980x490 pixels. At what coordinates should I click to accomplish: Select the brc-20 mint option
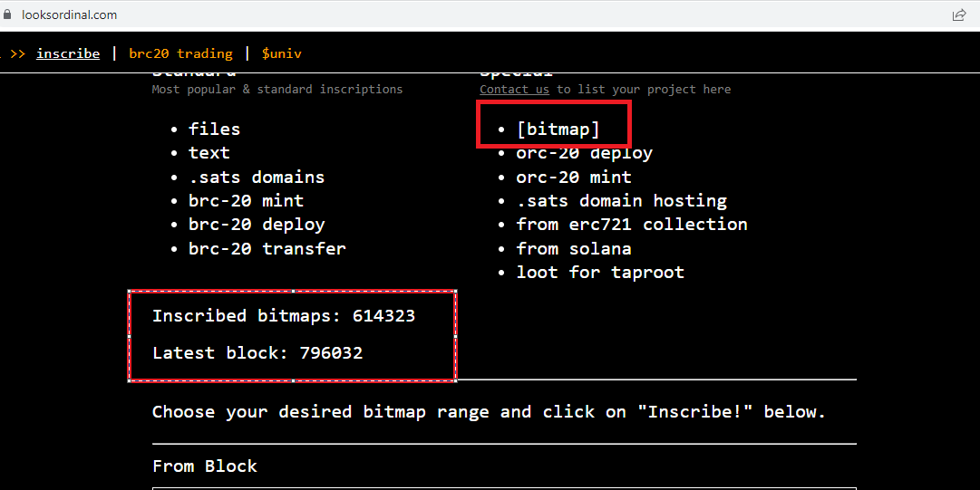click(247, 201)
